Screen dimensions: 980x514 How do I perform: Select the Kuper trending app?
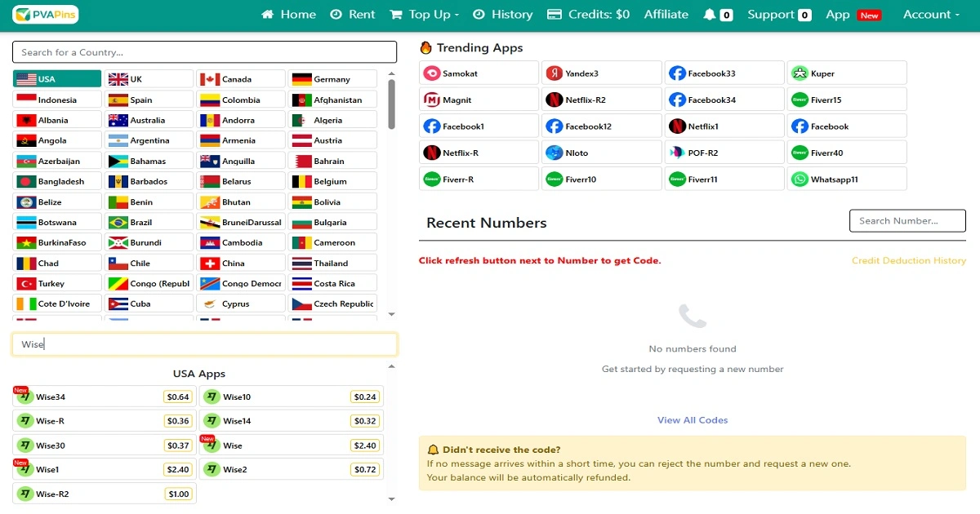pyautogui.click(x=847, y=73)
